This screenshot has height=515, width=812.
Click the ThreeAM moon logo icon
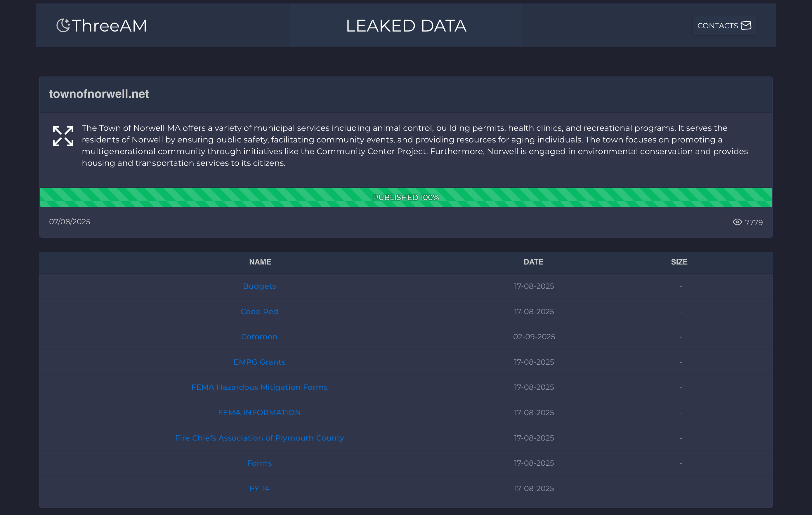click(63, 25)
